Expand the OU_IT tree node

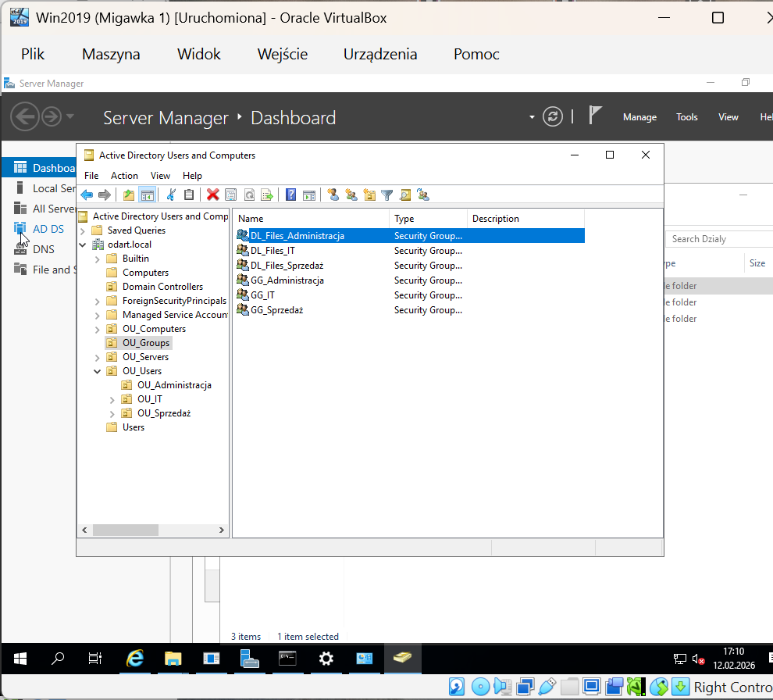pyautogui.click(x=112, y=399)
